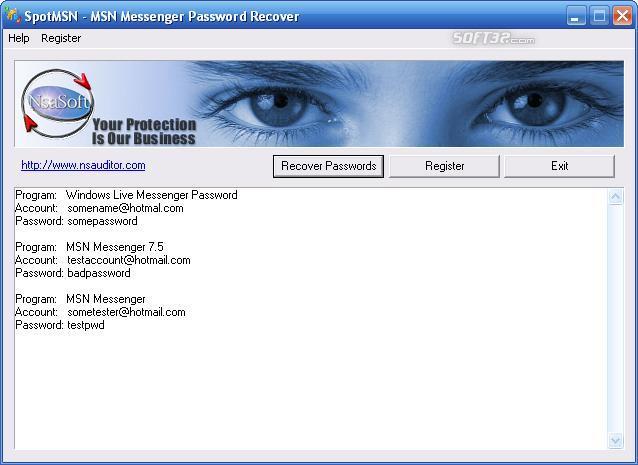Maximize the SpotMSN window
Viewport: 638px width, 465px height.
pos(599,16)
